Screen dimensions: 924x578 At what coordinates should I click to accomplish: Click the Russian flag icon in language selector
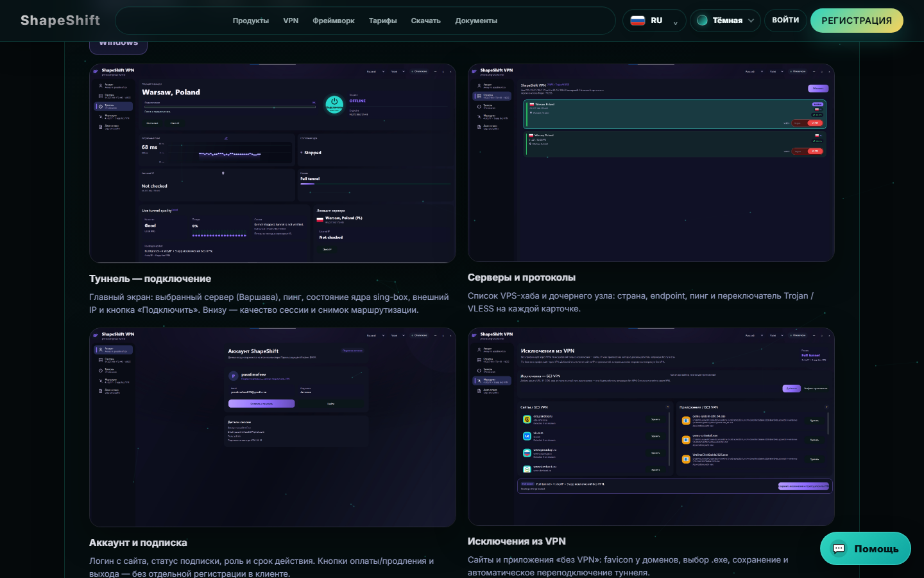(x=637, y=21)
